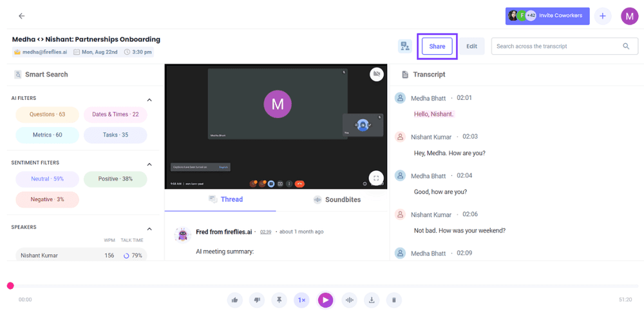Toggle the Negative · 3% sentiment filter
The image size is (644, 325).
47,200
